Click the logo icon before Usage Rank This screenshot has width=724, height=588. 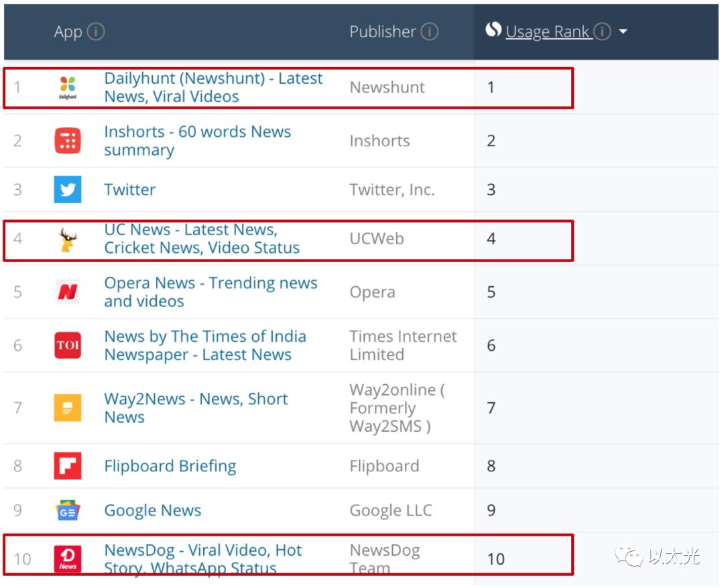point(493,30)
